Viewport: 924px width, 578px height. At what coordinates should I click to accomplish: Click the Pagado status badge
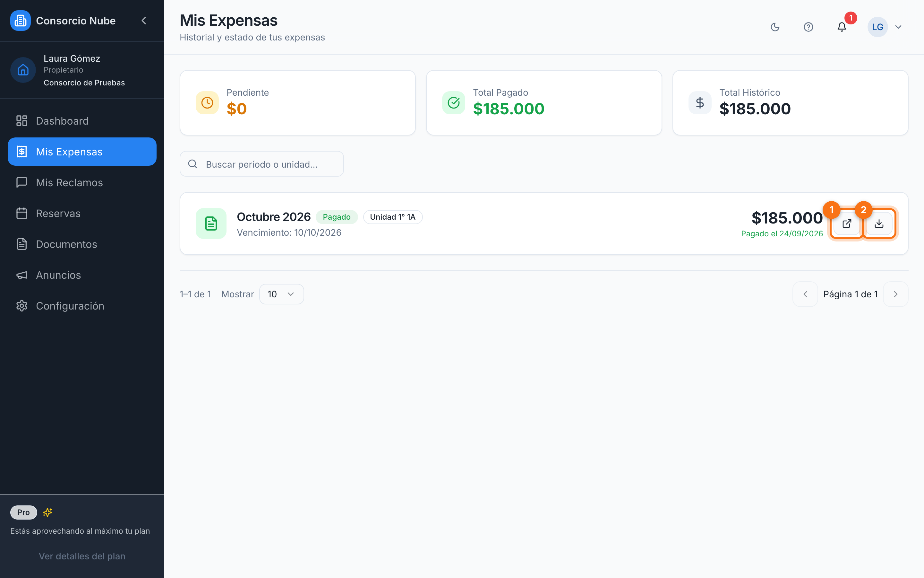(336, 217)
